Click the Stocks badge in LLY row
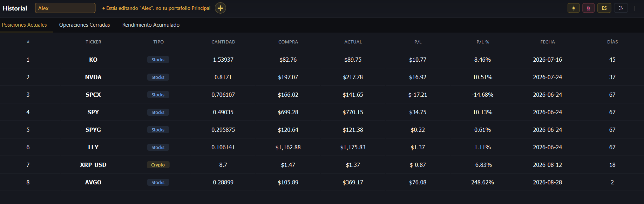The image size is (644, 204). coord(158,147)
